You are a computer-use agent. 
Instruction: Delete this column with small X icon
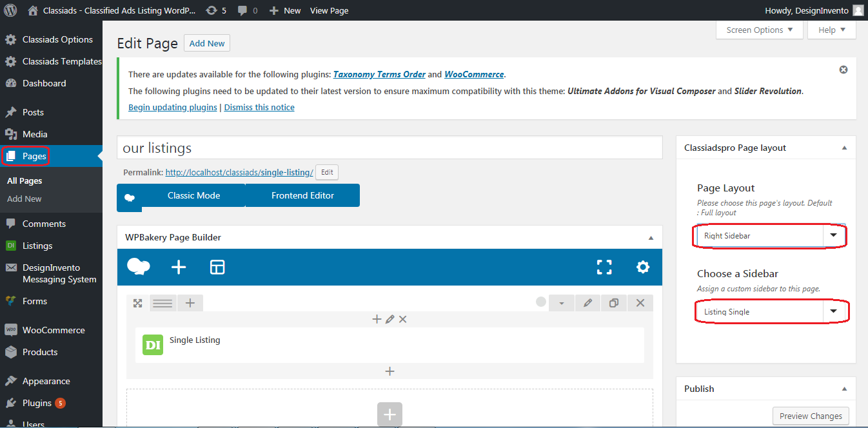point(402,319)
